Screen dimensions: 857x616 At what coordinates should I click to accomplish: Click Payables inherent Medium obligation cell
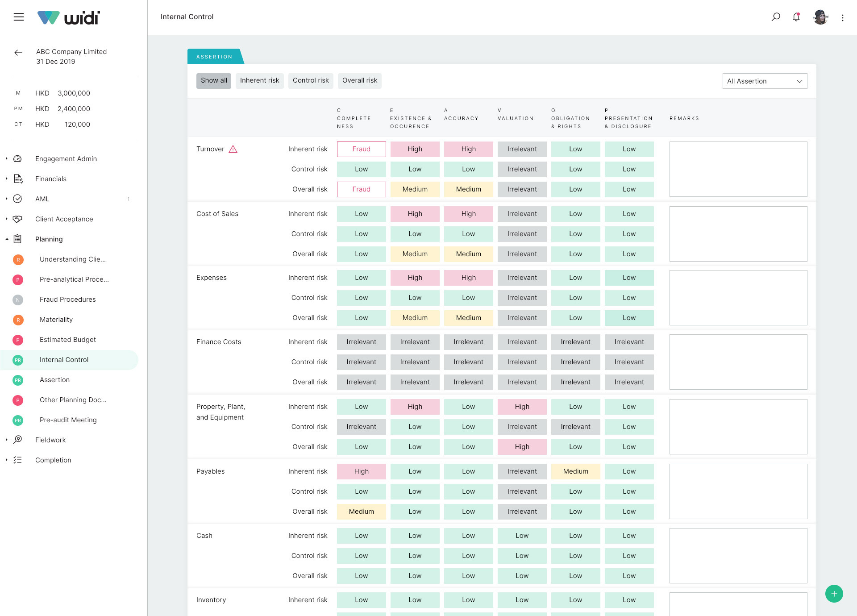[576, 471]
